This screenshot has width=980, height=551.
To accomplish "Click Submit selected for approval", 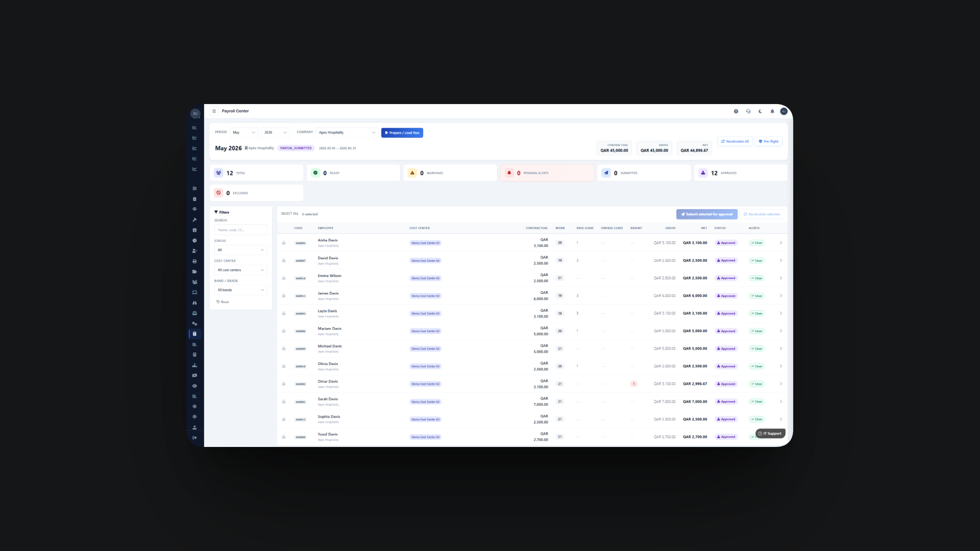I will pyautogui.click(x=707, y=214).
